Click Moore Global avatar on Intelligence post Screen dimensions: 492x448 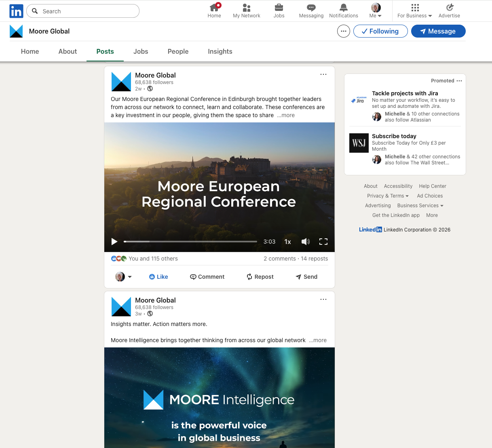pos(121,307)
